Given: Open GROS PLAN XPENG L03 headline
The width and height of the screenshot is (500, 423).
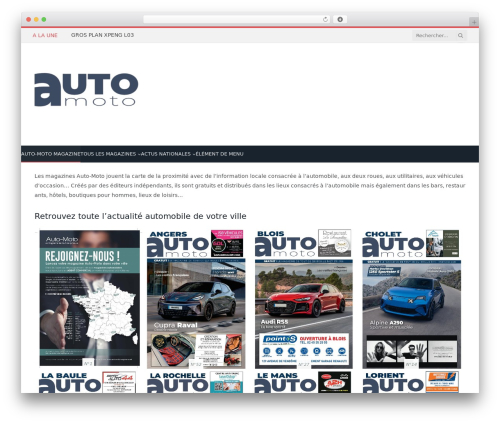Looking at the screenshot, I should pos(102,35).
